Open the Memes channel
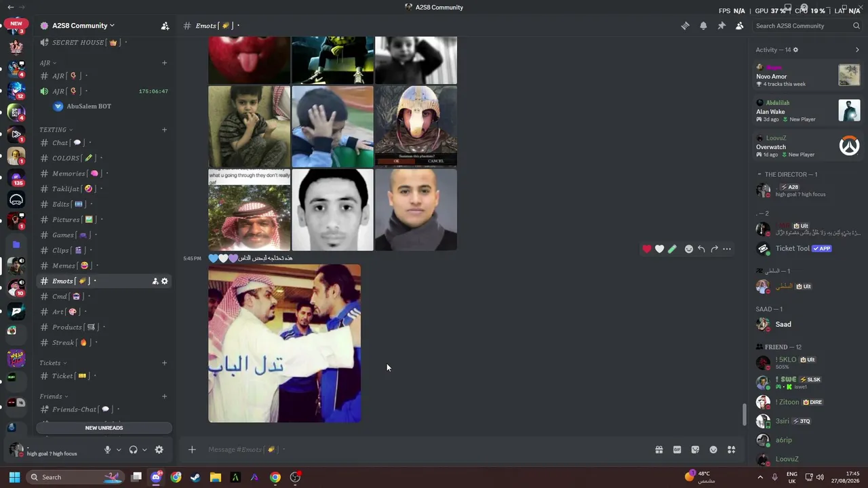Image resolution: width=868 pixels, height=488 pixels. (104, 266)
